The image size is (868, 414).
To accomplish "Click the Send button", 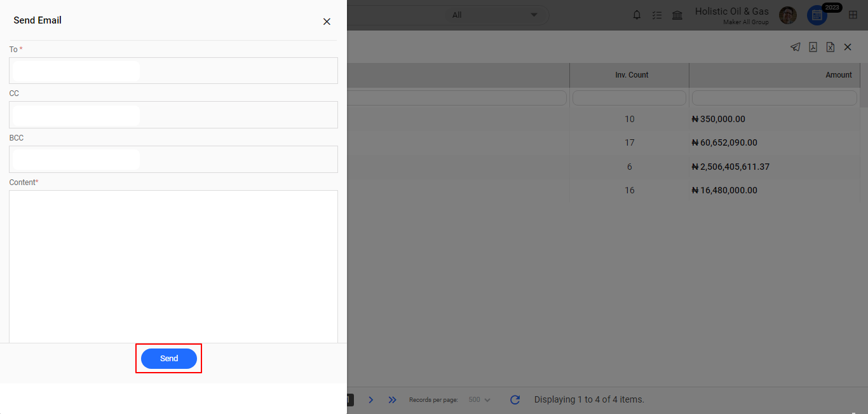I will [x=169, y=359].
